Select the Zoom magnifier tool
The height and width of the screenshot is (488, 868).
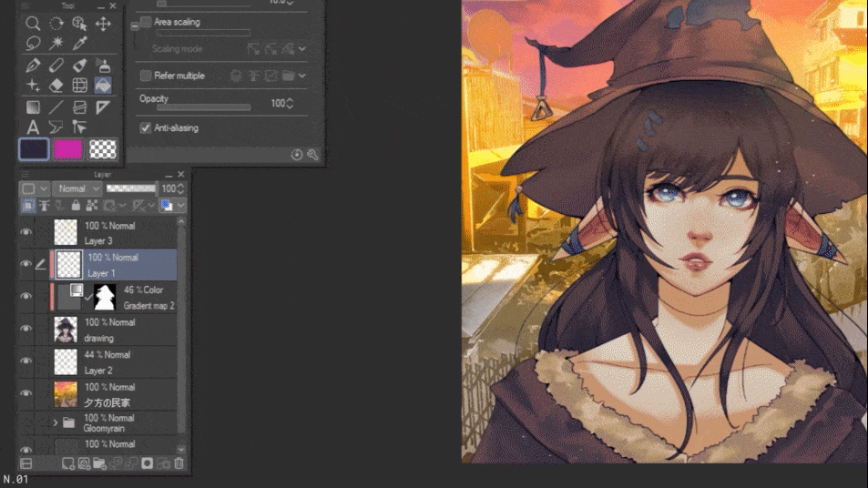pos(33,24)
